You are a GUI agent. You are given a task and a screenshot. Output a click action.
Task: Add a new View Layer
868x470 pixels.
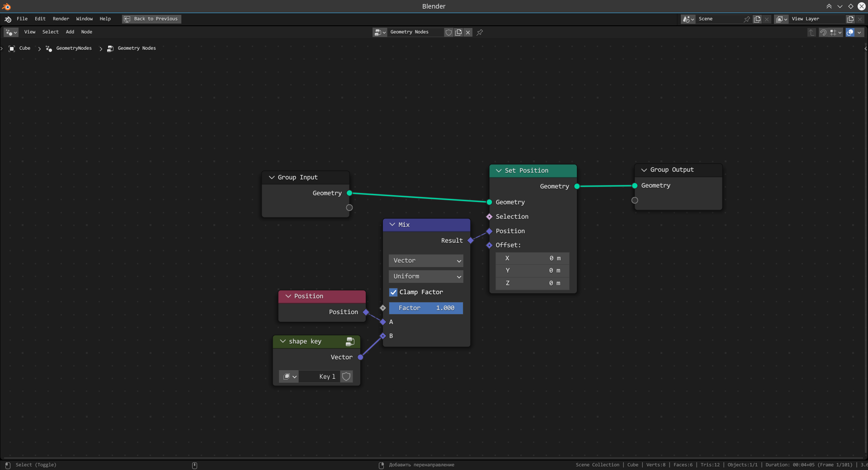click(850, 19)
